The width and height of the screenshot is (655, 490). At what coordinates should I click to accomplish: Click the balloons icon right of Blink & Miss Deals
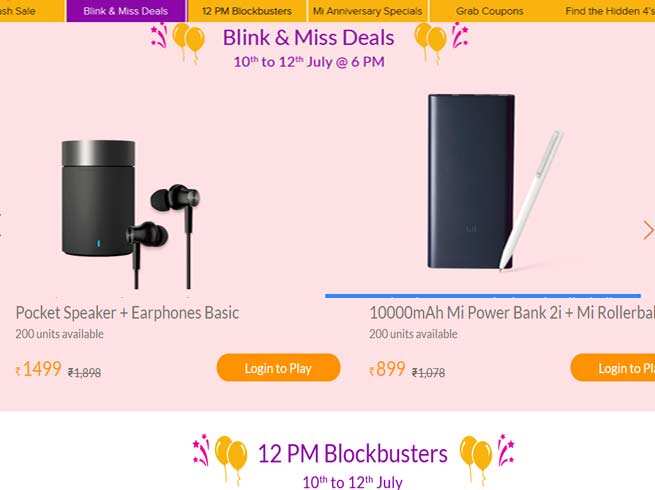point(430,43)
